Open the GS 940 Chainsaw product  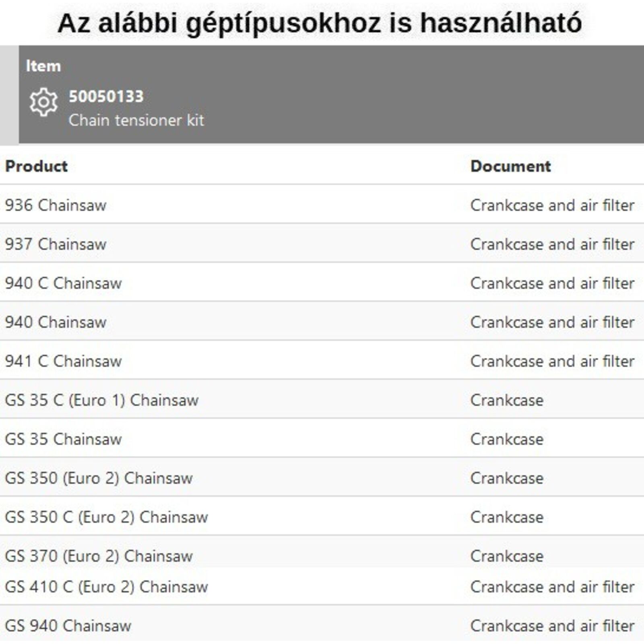pos(68,626)
